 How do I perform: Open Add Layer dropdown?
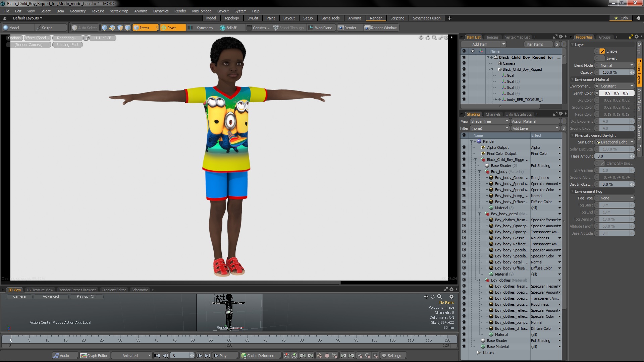(x=535, y=128)
